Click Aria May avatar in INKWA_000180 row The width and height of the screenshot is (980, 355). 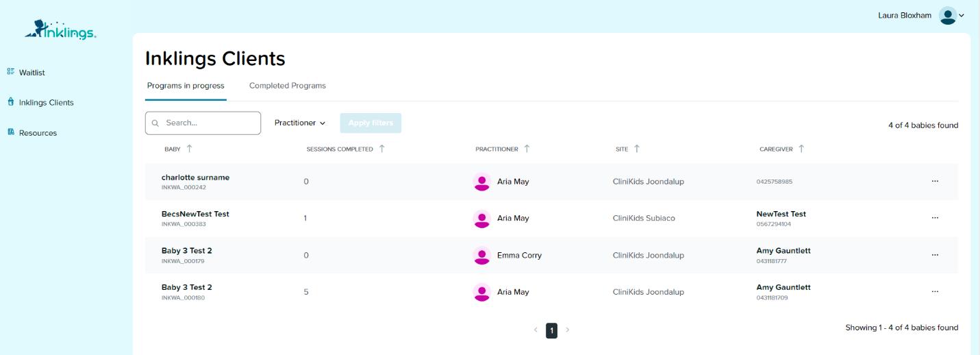(482, 292)
